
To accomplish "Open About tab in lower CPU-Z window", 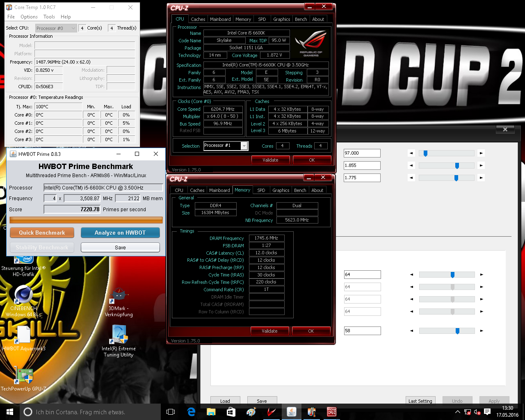I will (317, 190).
